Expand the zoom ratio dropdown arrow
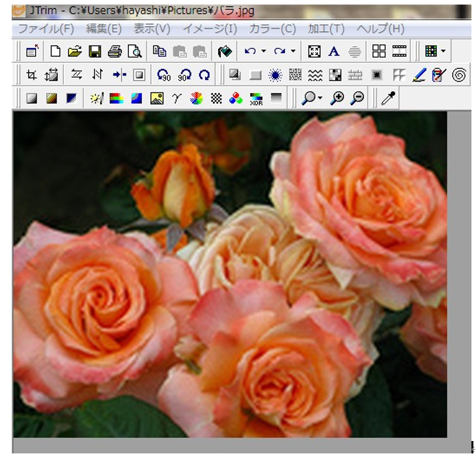The image size is (476, 456). coord(320,98)
